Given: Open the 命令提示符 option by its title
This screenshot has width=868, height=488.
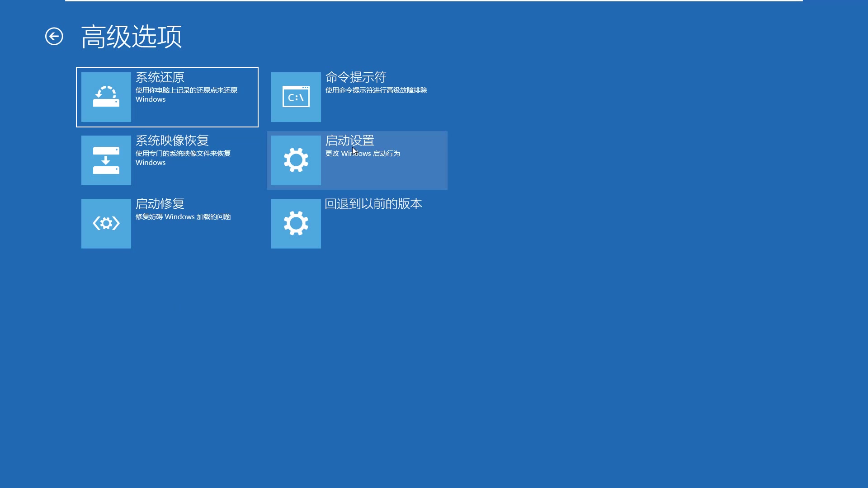Looking at the screenshot, I should tap(356, 77).
